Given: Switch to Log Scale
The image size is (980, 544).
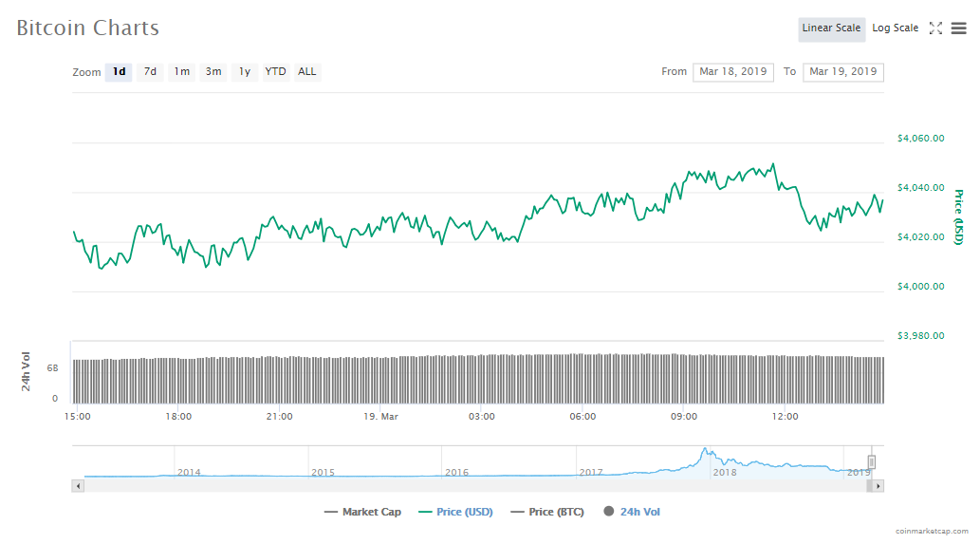Looking at the screenshot, I should [895, 28].
